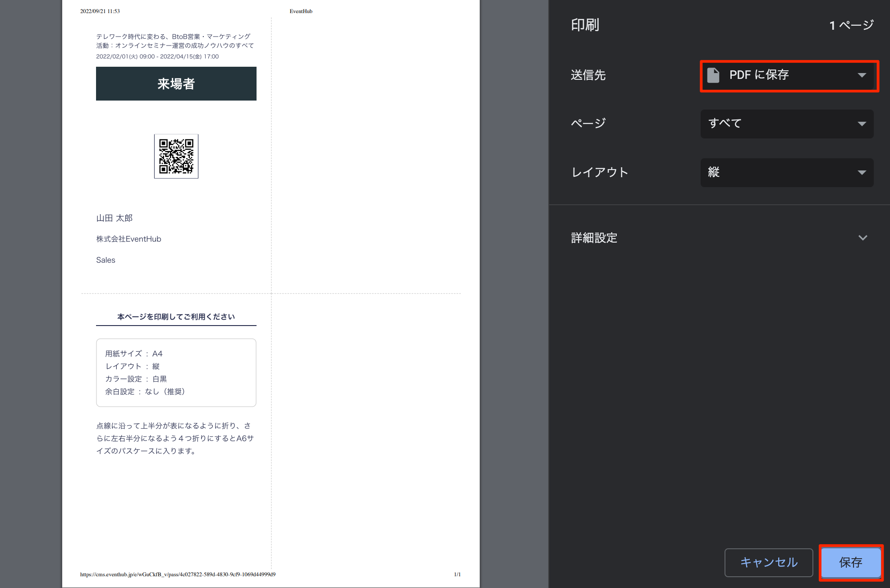Click the name 山田 太郎 in preview
This screenshot has height=588, width=890.
coord(114,218)
